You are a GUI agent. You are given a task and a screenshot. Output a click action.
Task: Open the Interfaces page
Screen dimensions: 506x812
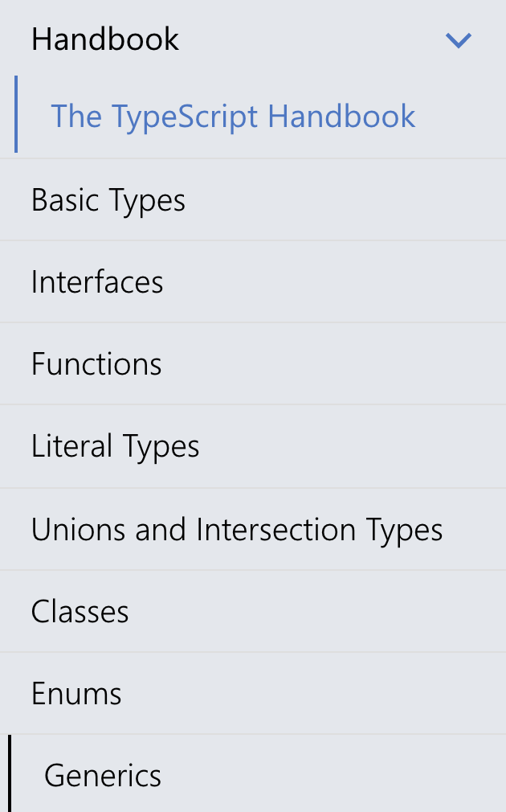(97, 282)
